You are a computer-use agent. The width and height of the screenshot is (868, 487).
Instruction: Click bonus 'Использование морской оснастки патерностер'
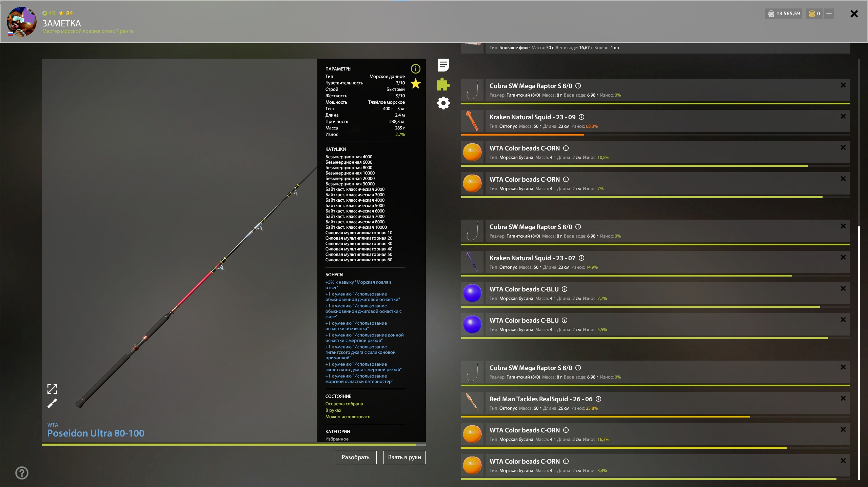pyautogui.click(x=359, y=379)
